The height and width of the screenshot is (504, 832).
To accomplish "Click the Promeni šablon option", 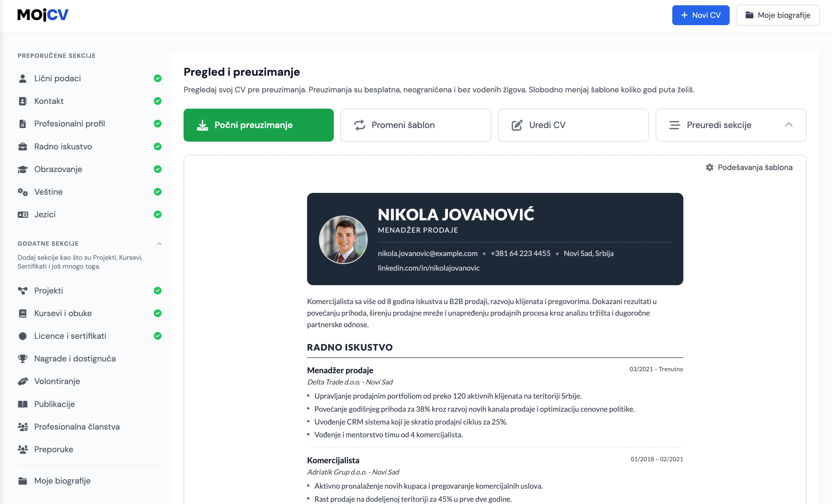I will coord(415,125).
